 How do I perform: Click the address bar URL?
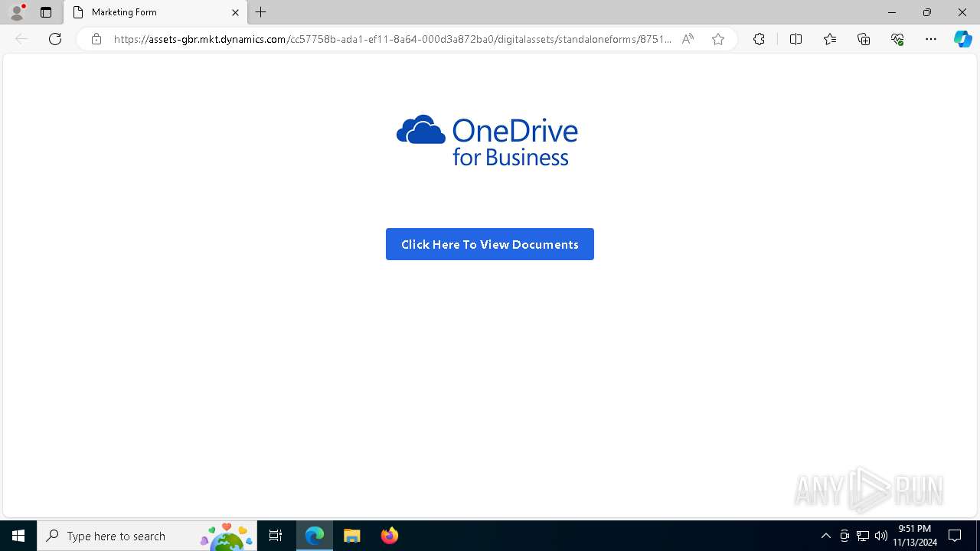(392, 39)
